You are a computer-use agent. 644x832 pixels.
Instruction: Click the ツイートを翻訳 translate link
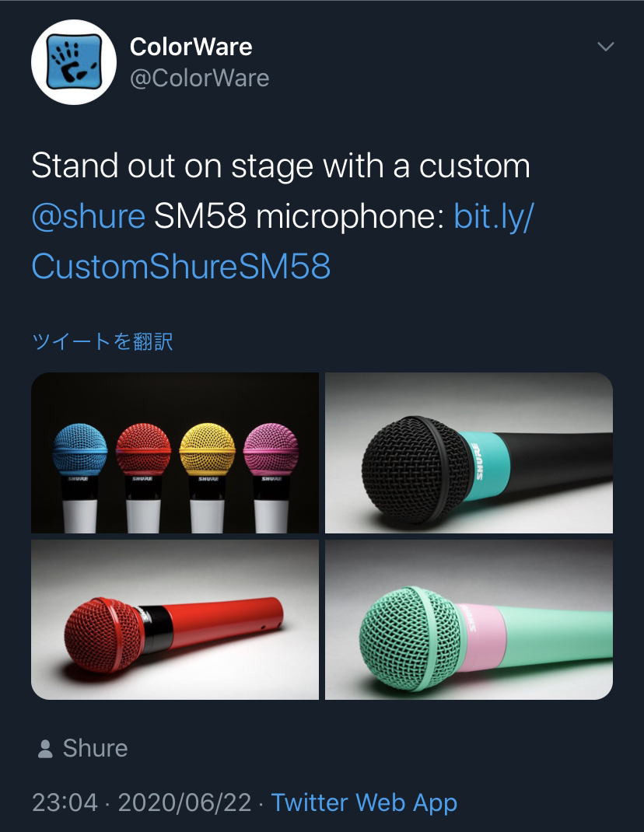pos(103,341)
